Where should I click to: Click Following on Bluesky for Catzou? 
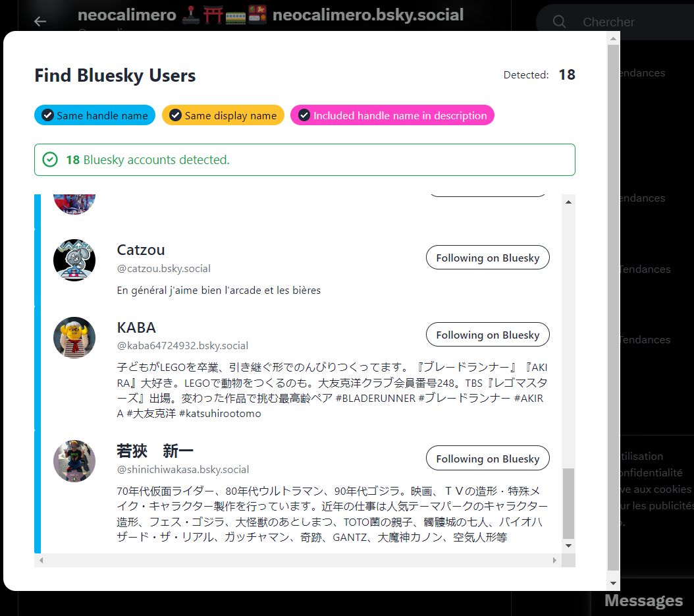[x=488, y=258]
